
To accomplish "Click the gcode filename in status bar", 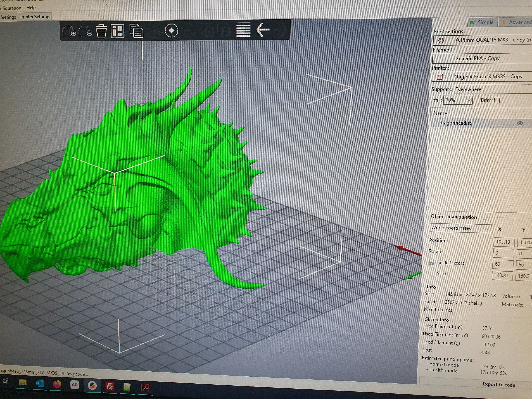I will [44, 372].
